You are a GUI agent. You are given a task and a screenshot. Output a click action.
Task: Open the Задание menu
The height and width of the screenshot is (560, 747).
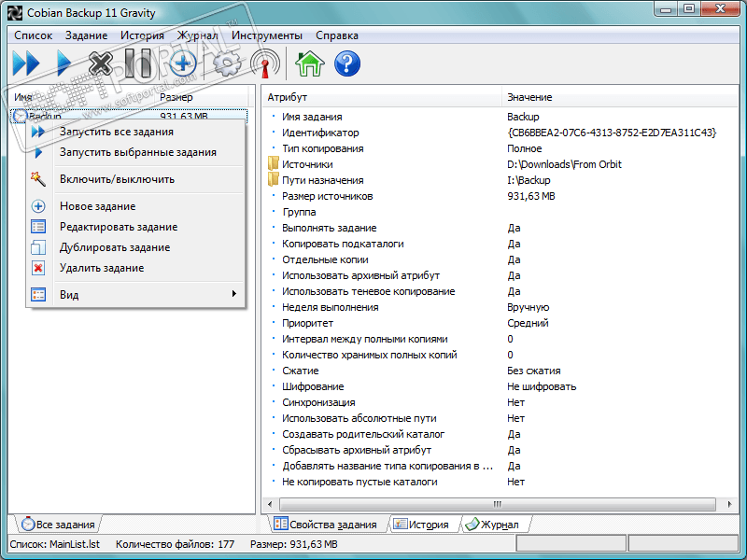click(x=86, y=35)
